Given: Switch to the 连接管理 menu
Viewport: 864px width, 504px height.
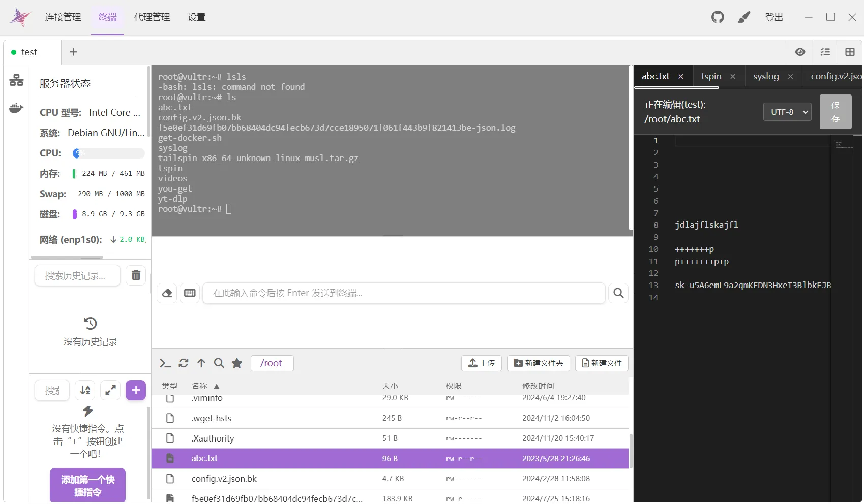Looking at the screenshot, I should [63, 17].
